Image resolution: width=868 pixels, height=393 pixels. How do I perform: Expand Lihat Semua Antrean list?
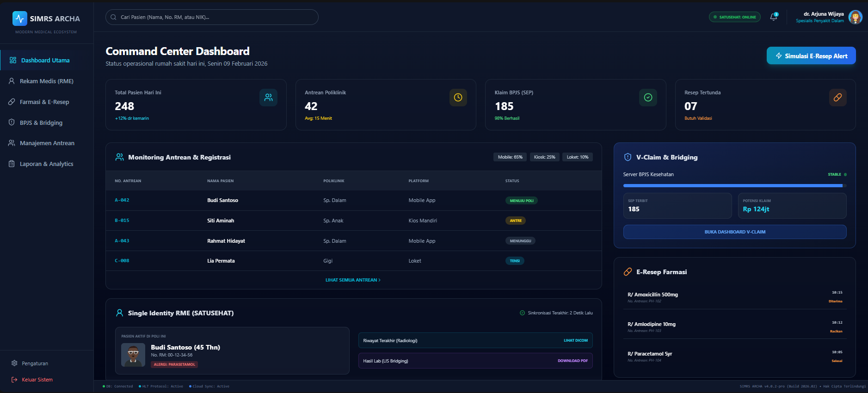(353, 280)
